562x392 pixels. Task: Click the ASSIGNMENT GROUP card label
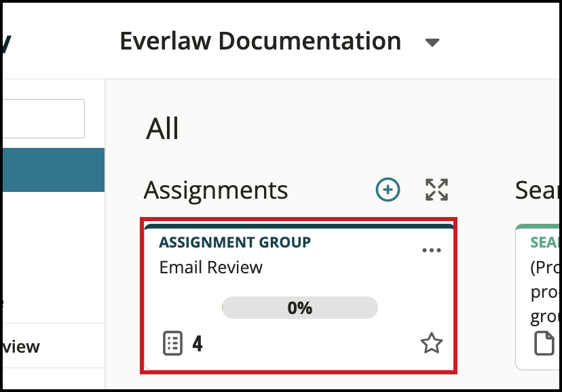click(235, 242)
